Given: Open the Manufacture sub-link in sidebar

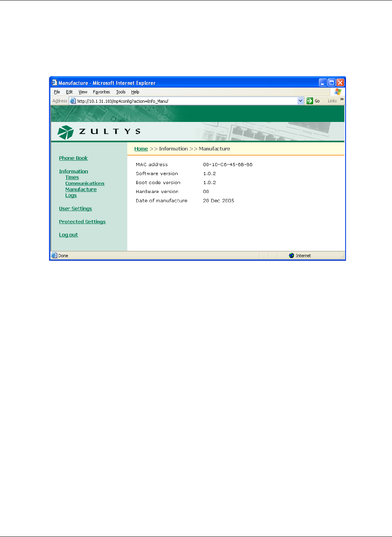Looking at the screenshot, I should click(81, 190).
